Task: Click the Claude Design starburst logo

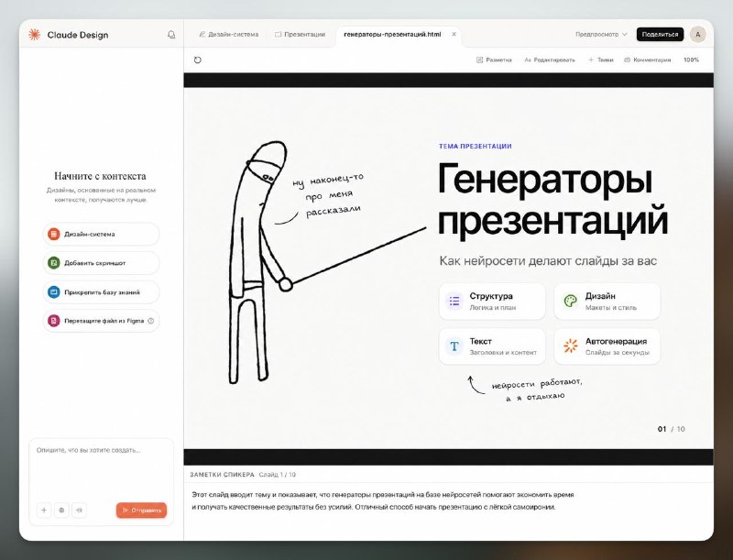Action: point(34,35)
